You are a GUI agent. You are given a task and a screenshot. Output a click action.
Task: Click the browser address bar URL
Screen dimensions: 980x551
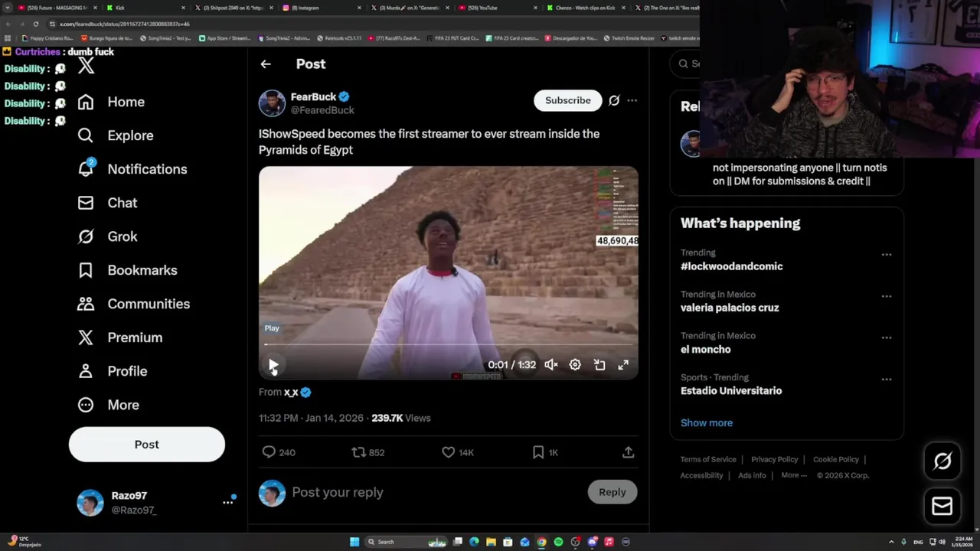[x=126, y=24]
